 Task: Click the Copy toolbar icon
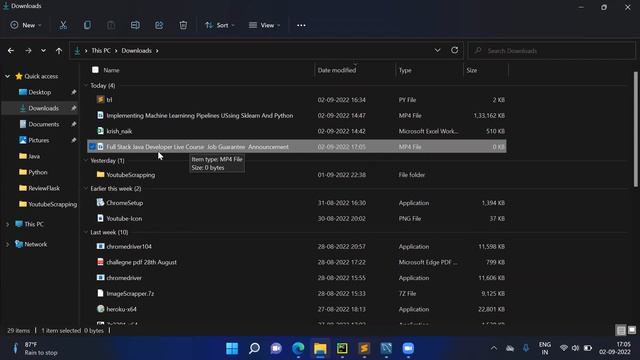pyautogui.click(x=87, y=25)
